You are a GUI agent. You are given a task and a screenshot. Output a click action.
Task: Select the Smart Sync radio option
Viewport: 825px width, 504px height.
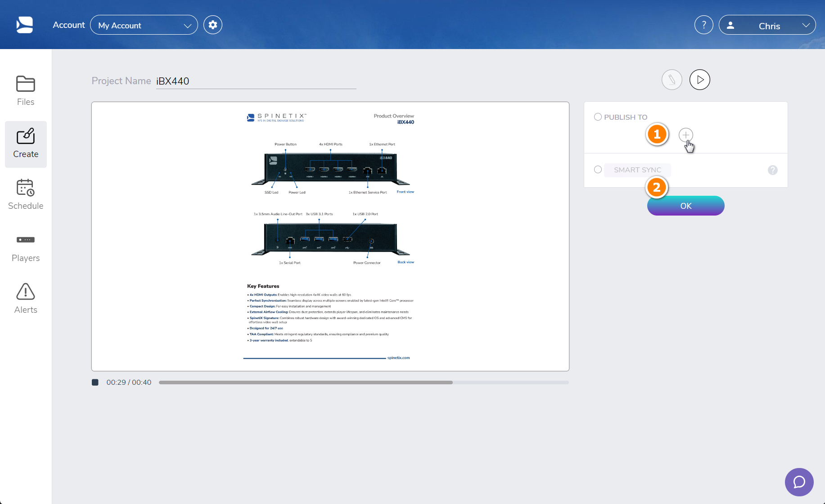(598, 170)
